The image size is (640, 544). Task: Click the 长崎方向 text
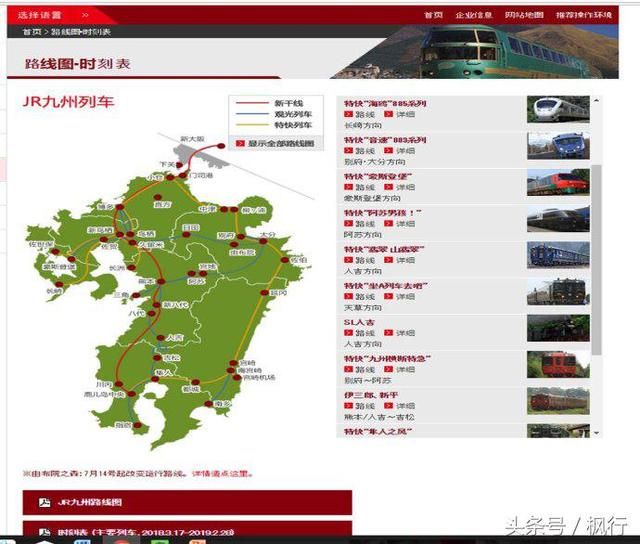(363, 125)
